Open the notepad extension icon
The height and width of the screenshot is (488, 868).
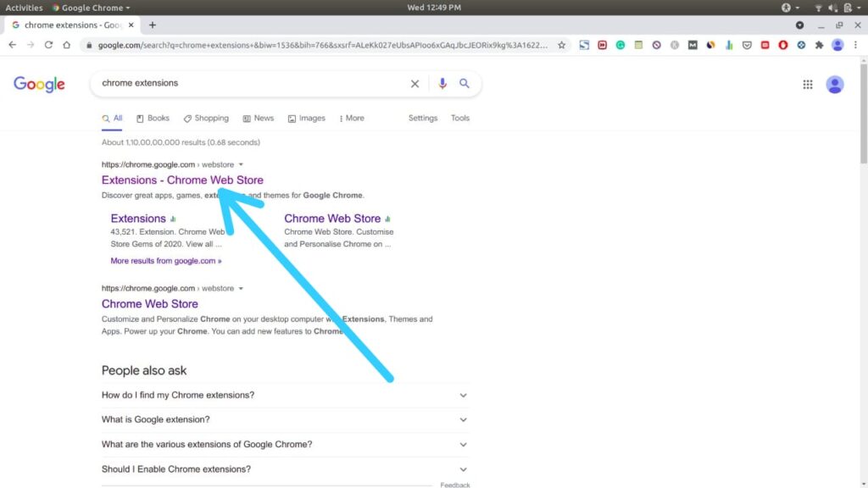(x=638, y=46)
